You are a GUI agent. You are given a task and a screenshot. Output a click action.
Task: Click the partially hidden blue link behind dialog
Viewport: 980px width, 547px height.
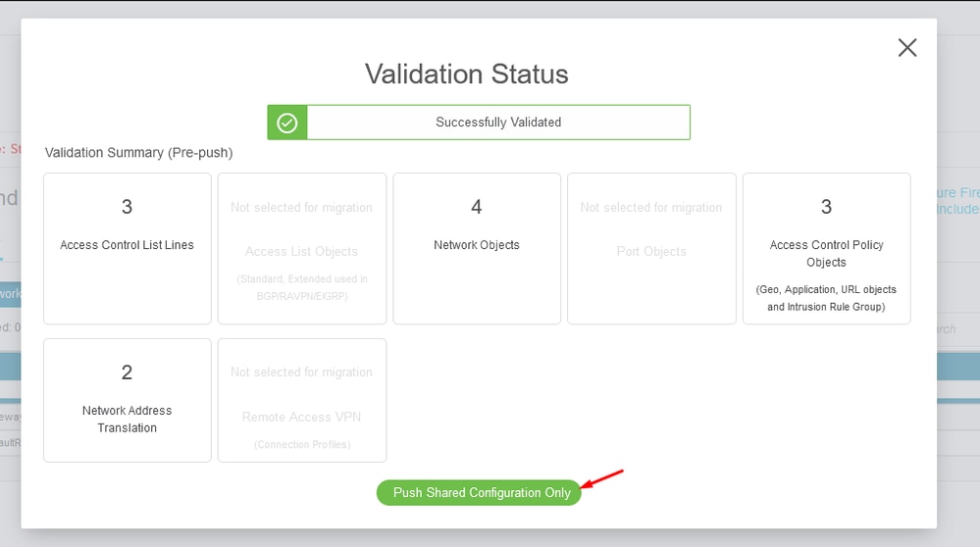coord(957,200)
